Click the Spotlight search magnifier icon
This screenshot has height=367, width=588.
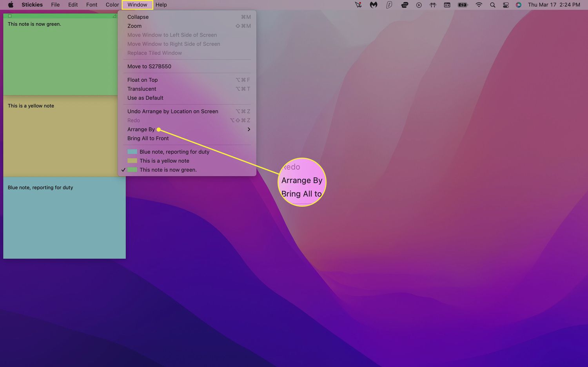(x=492, y=5)
